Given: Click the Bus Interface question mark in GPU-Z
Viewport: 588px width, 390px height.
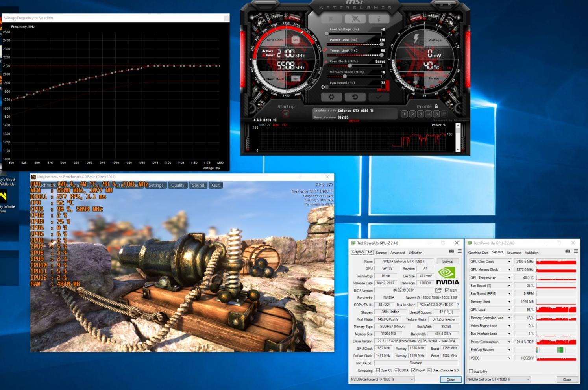Looking at the screenshot, I should coord(458,305).
